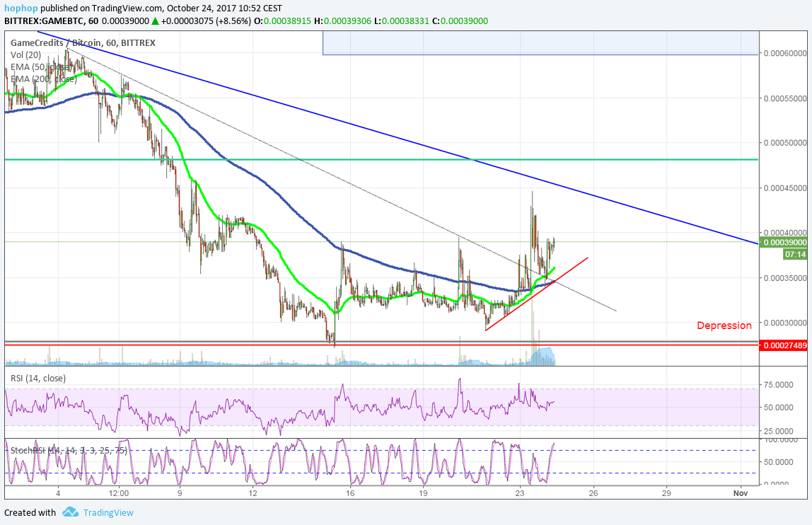812x525 pixels.
Task: Click the 0.00045000 price axis value
Action: click(x=785, y=187)
